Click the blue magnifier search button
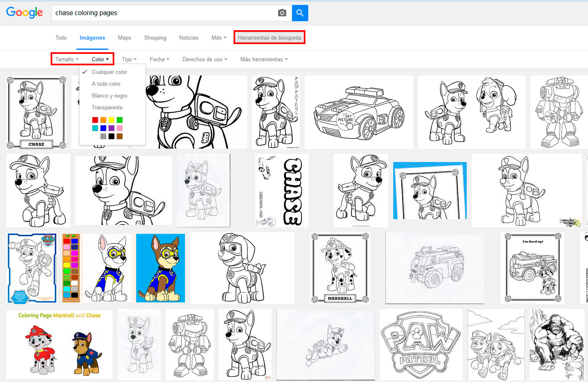 (300, 13)
